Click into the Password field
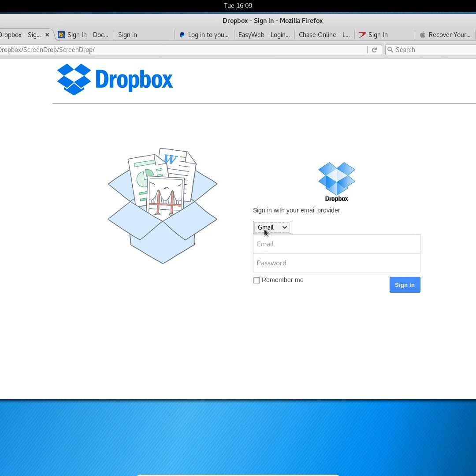Screen dimensions: 476x476 (336, 263)
